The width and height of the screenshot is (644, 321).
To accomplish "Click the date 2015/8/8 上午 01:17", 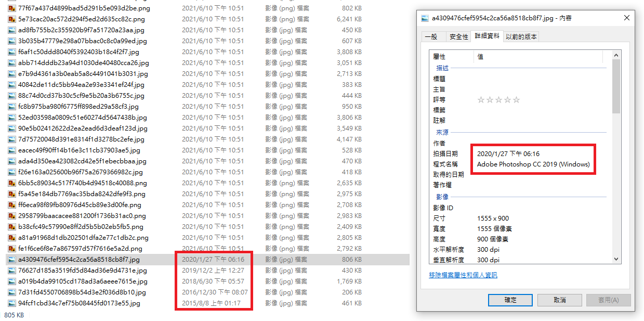I will tap(211, 303).
